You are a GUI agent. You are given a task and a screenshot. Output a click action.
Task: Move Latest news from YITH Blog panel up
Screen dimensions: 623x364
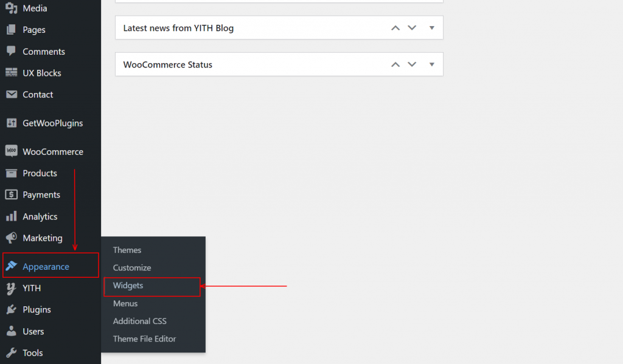click(395, 28)
